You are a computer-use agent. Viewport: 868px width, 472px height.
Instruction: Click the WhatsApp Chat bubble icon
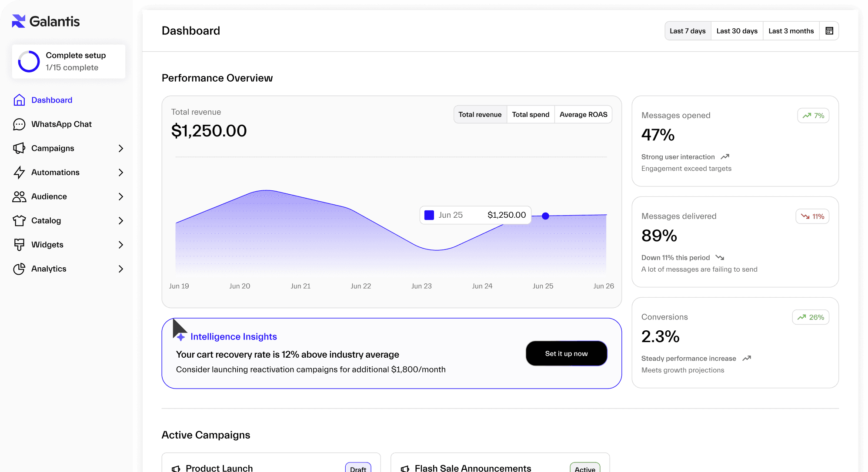19,124
